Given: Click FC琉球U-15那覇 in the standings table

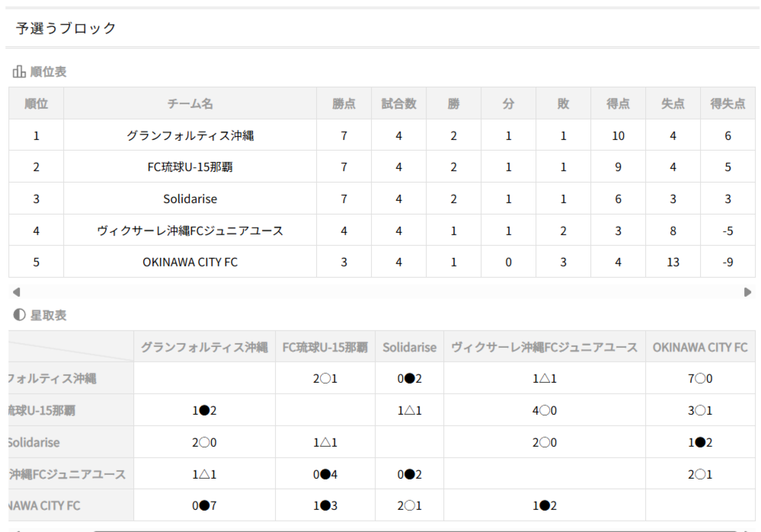Looking at the screenshot, I should click(190, 167).
